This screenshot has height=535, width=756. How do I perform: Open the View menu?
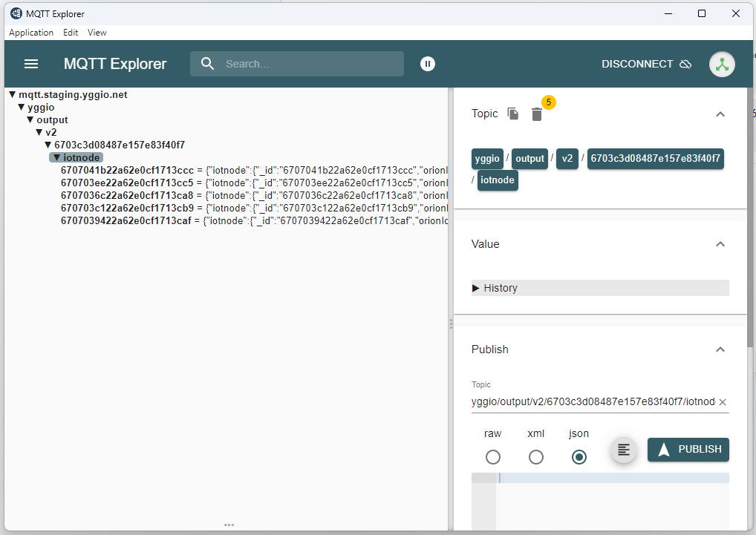click(97, 32)
